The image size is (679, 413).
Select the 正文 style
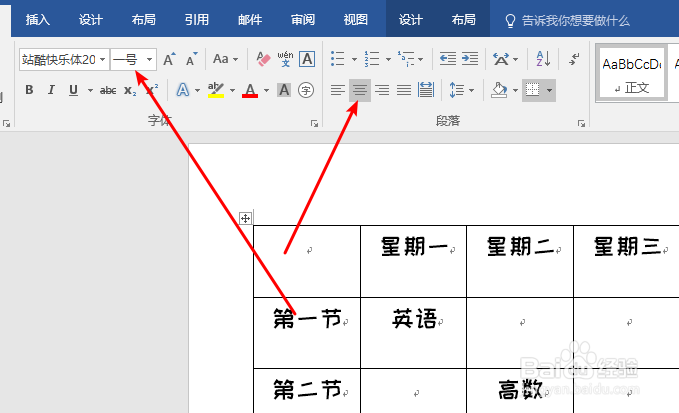(631, 74)
